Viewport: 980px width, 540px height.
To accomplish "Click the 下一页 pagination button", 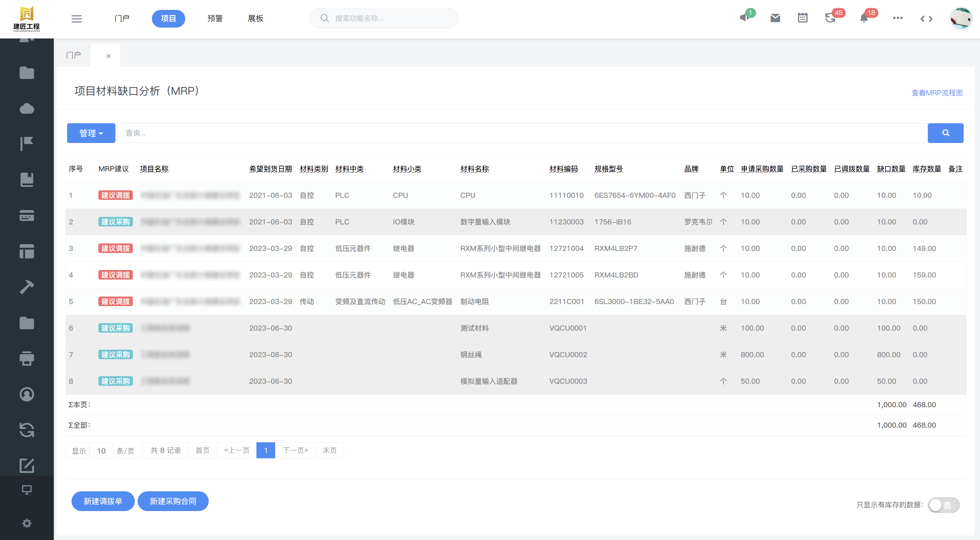I will click(295, 450).
